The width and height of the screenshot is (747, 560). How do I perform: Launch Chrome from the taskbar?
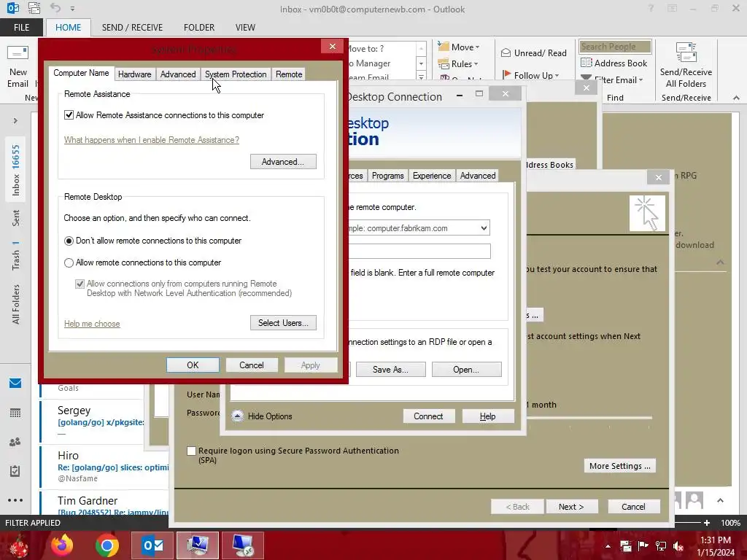107,545
